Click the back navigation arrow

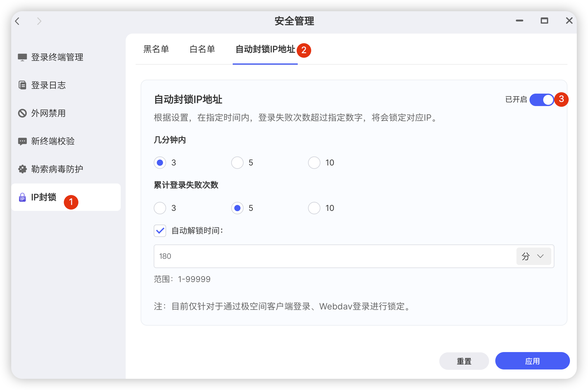(x=17, y=21)
